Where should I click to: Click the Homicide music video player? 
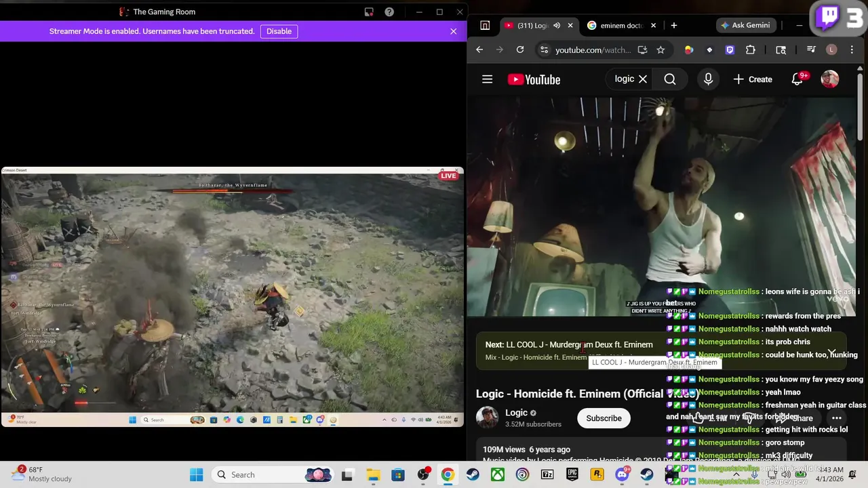coord(661,207)
